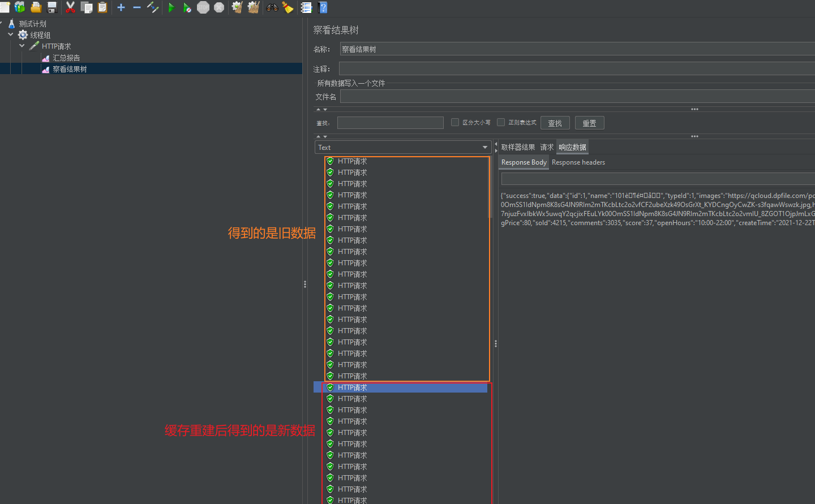Click the 重置 reset button
Screen dimensions: 815x504
click(x=590, y=123)
